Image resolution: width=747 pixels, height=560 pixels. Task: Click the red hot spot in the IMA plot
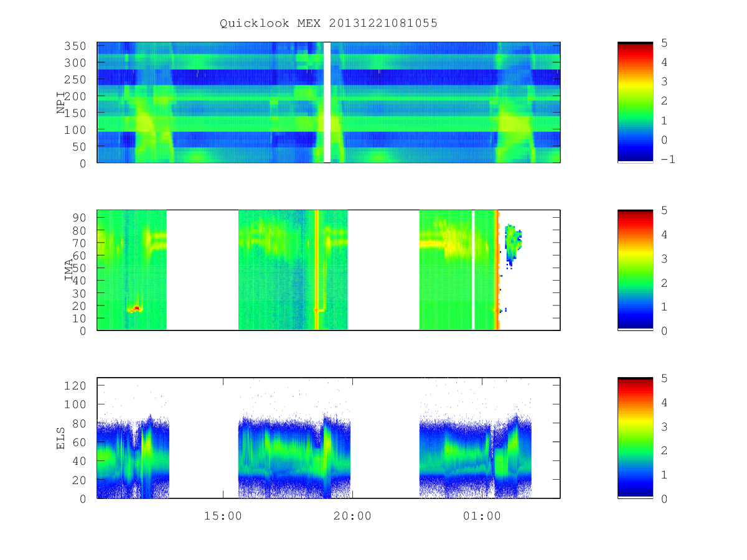(136, 308)
